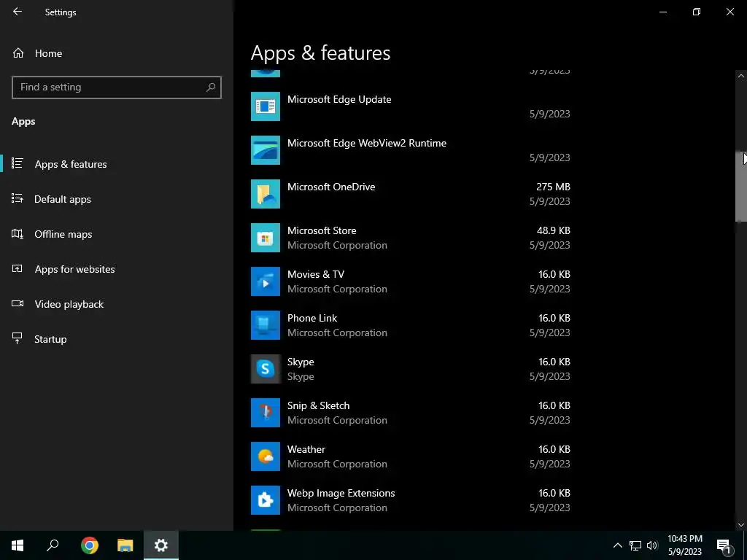Select the Microsoft Store name text
This screenshot has width=747, height=560.
coord(322,230)
